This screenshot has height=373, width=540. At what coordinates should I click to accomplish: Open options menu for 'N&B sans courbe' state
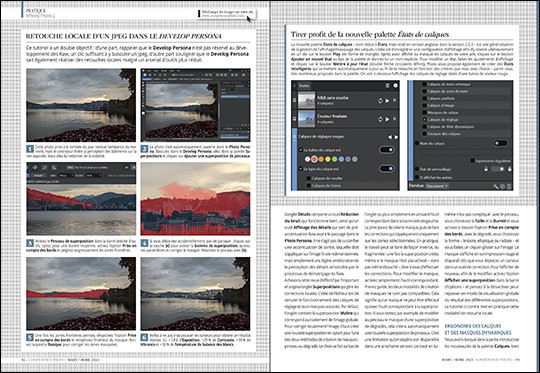[395, 101]
